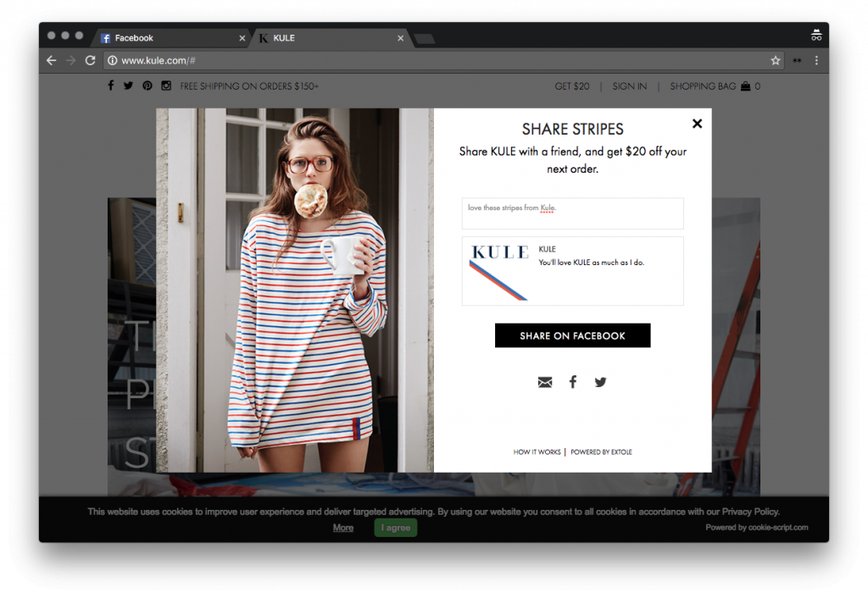Open the Chrome menu with three dots
The image size is (868, 598).
[816, 60]
